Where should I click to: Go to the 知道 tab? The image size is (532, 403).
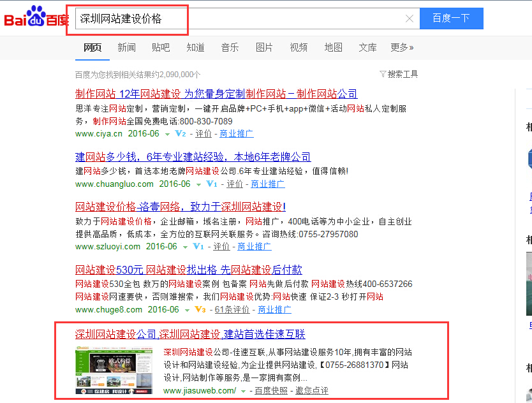pos(195,47)
